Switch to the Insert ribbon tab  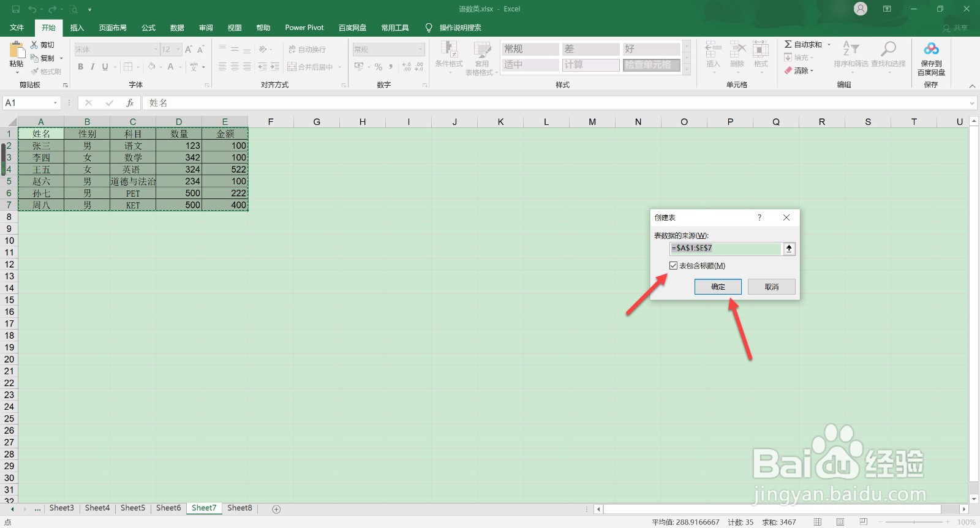click(77, 28)
